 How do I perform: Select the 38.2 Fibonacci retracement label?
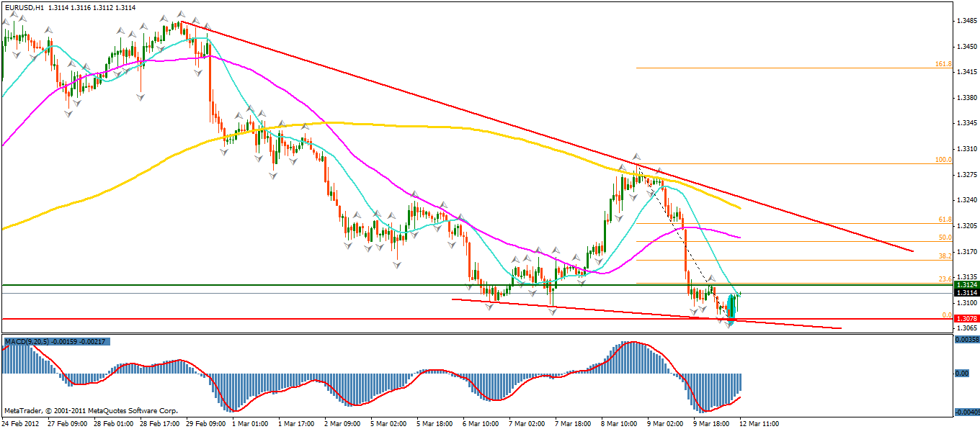click(945, 256)
